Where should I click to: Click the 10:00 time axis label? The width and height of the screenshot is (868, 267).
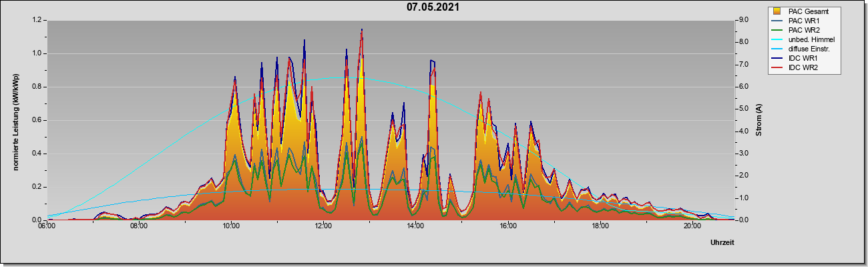coord(231,226)
